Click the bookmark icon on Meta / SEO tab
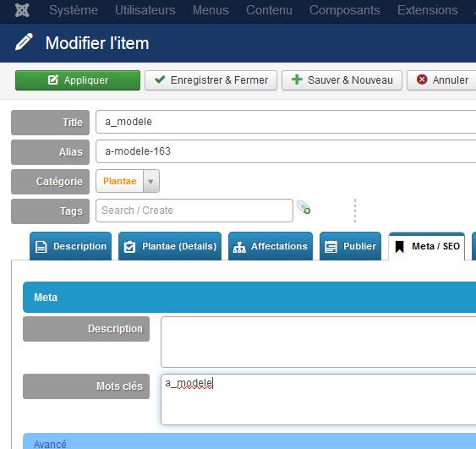The image size is (476, 449). pos(400,247)
